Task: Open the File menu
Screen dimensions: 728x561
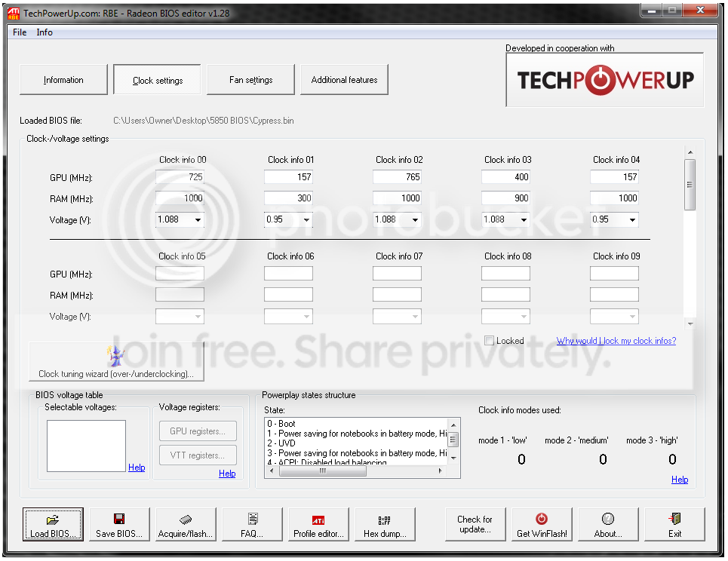Action: coord(20,32)
